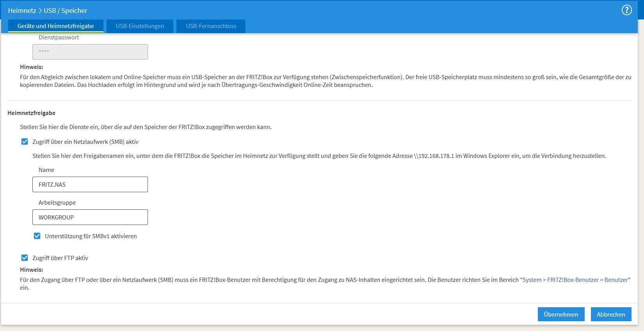This screenshot has width=644, height=331.
Task: Click the Arbeitsgruppe label text
Action: [57, 203]
